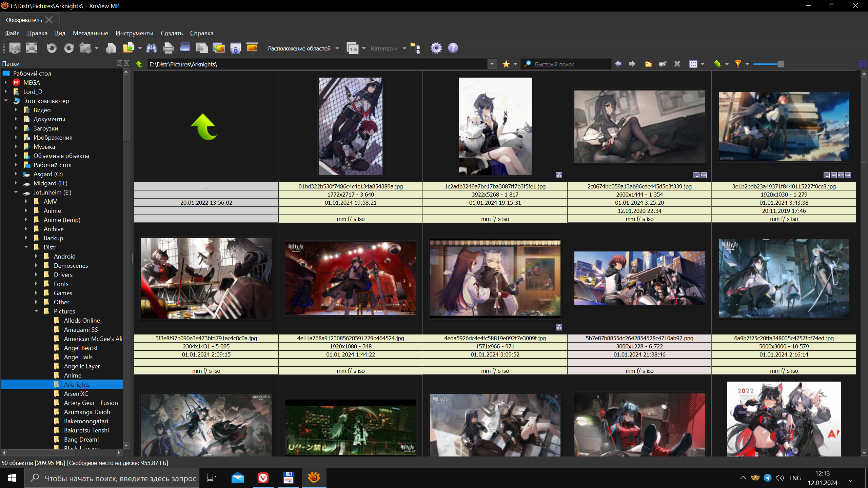Collapse the Pictures folder in tree
868x488 pixels.
(36, 311)
